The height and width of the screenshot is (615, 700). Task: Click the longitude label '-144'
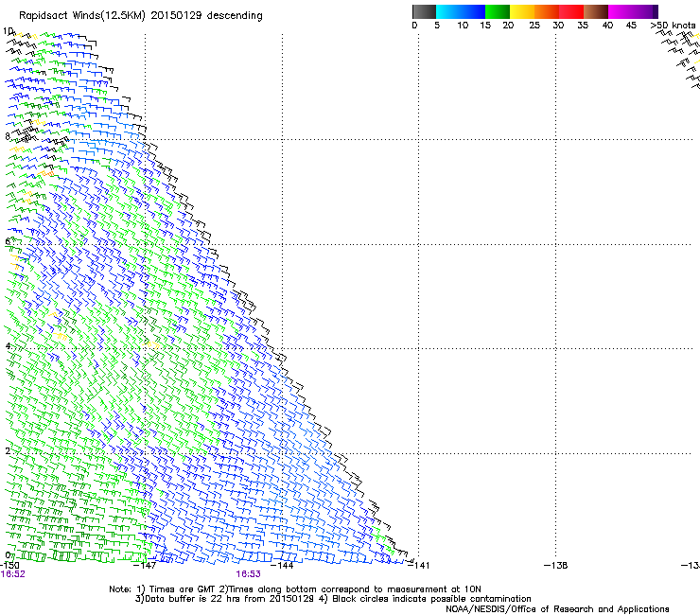tap(282, 566)
